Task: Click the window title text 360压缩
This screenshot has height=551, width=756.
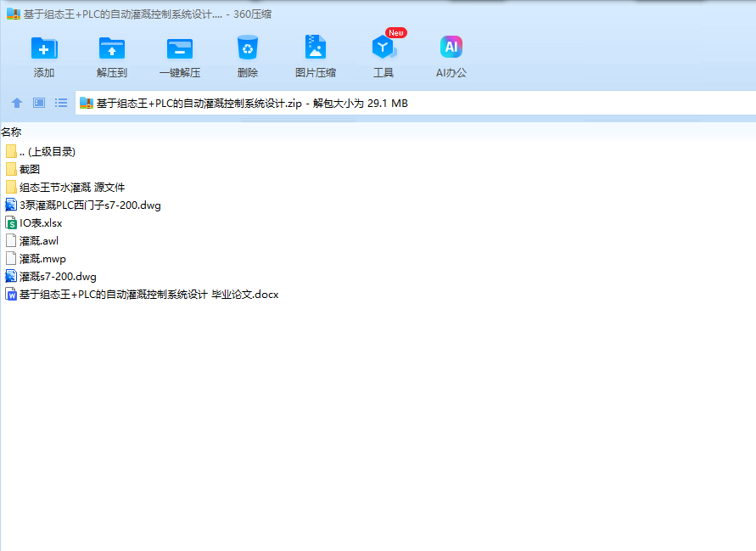Action: (253, 14)
